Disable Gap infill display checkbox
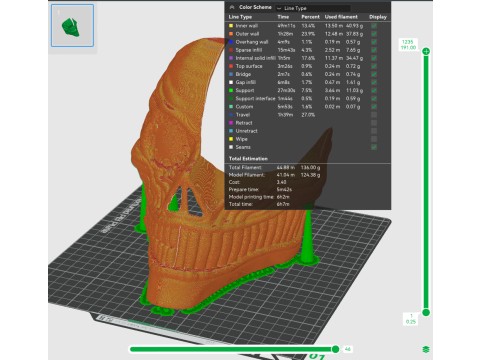This screenshot has width=480, height=360. 374,82
